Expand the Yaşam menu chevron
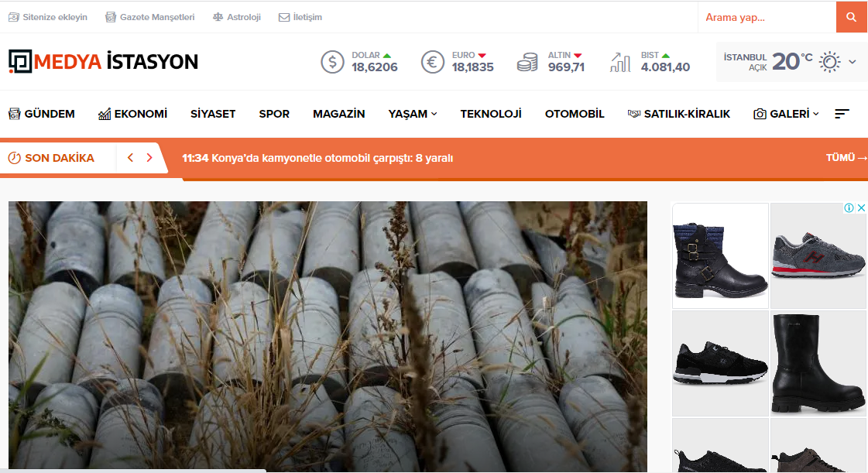This screenshot has height=473, width=868. [434, 114]
